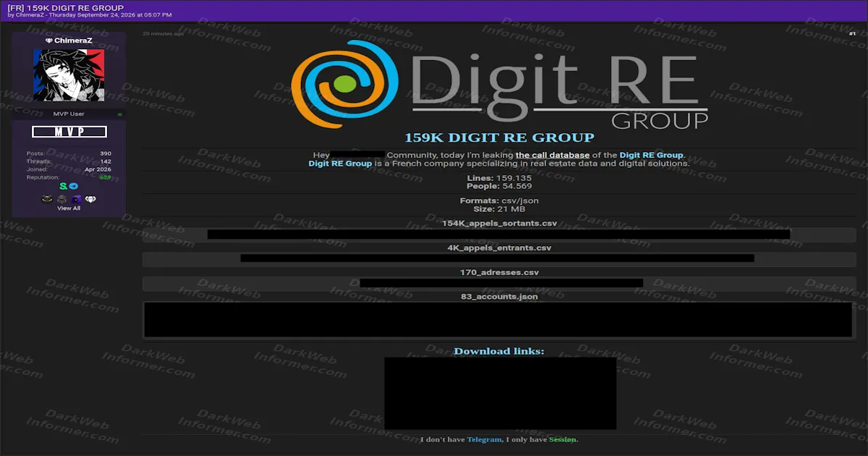Click the Threads count 142
Screen dimensions: 868x456
tap(106, 161)
